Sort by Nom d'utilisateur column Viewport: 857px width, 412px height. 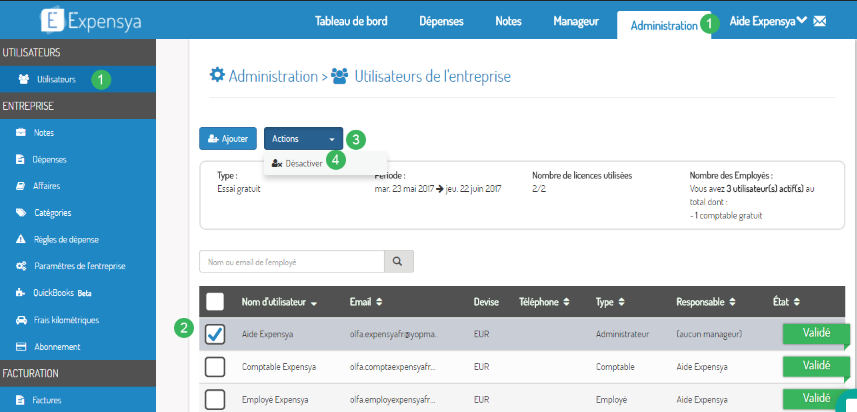(x=279, y=302)
